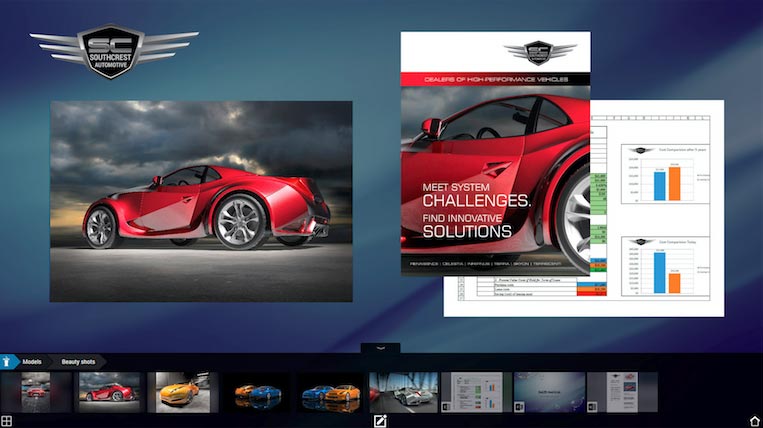Select the orange and blue cars thumbnail on black

256,392
